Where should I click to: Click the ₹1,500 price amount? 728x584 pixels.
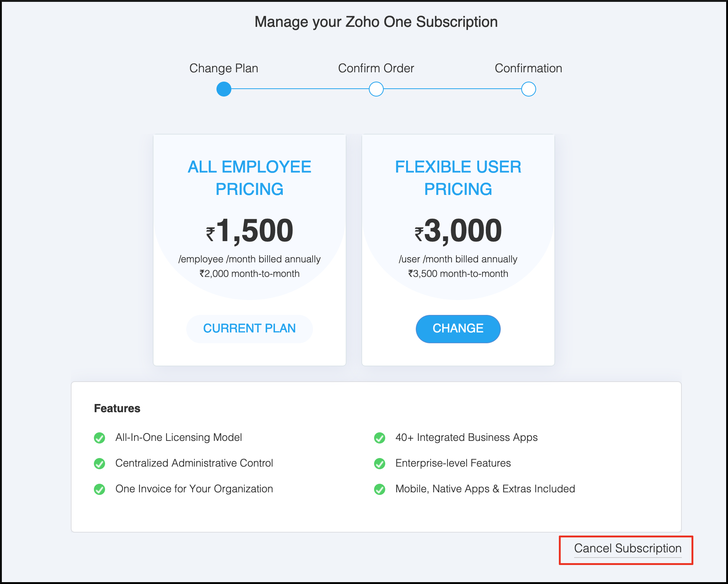250,231
